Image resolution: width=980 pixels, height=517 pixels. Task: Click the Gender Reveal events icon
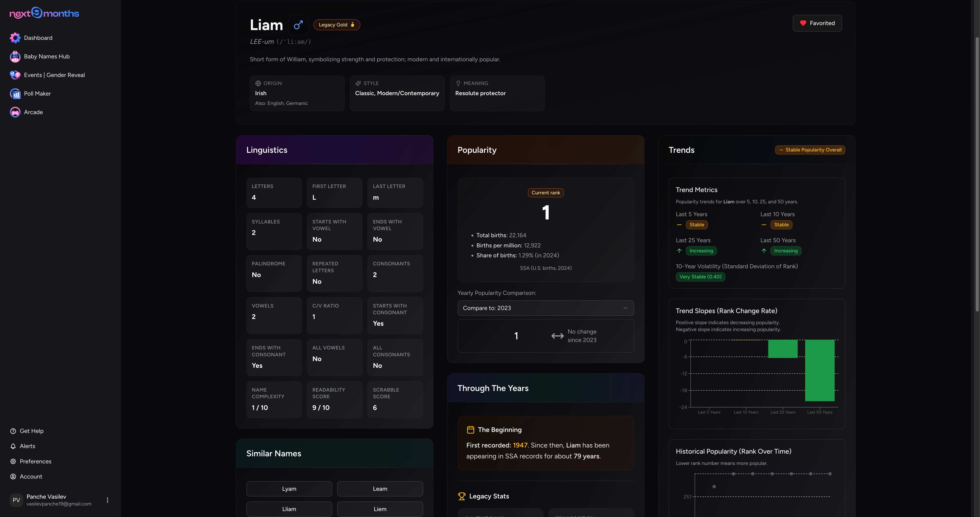[x=15, y=75]
